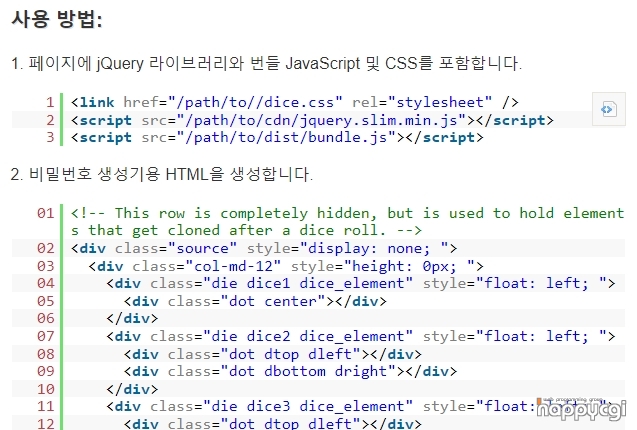
Task: Click the 'dot center' div code line
Action: tap(255, 301)
